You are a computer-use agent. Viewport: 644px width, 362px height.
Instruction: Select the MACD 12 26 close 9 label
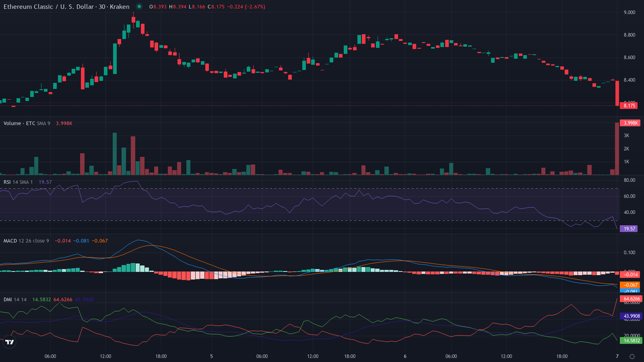pos(25,241)
